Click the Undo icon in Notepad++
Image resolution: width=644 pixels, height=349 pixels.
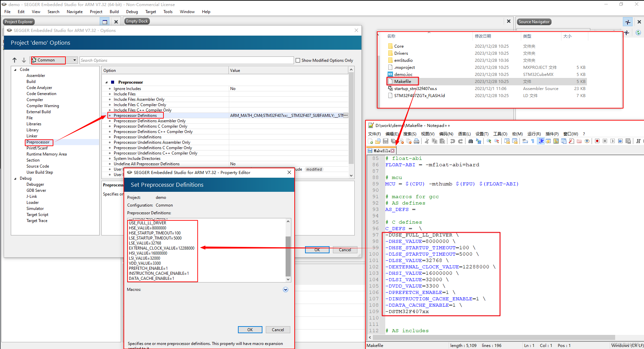(x=452, y=141)
